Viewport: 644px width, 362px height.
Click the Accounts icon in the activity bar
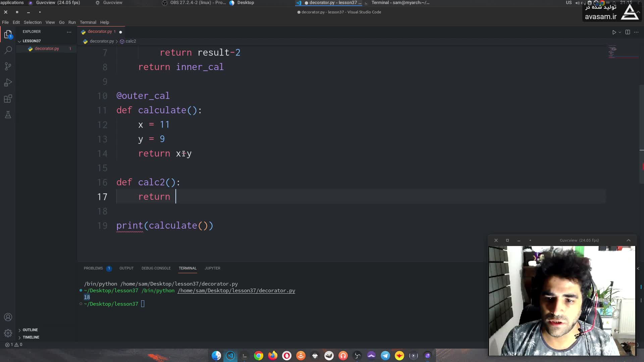[x=8, y=317]
